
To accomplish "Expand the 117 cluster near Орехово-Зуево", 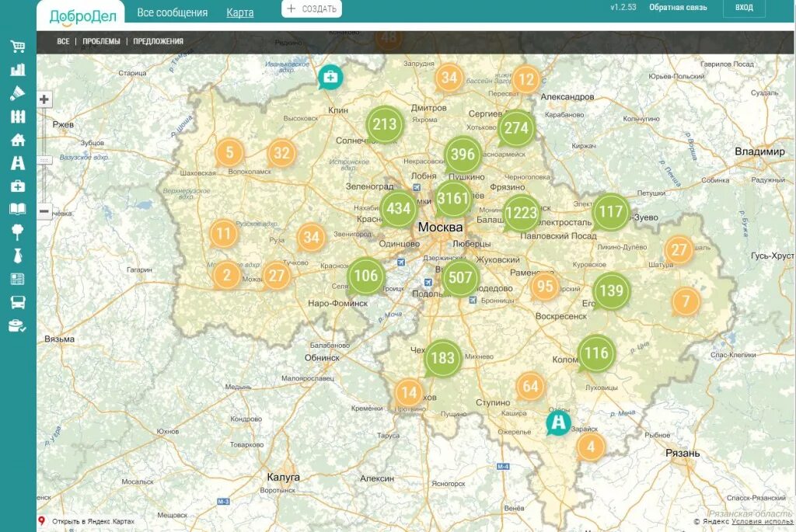I will tap(610, 211).
